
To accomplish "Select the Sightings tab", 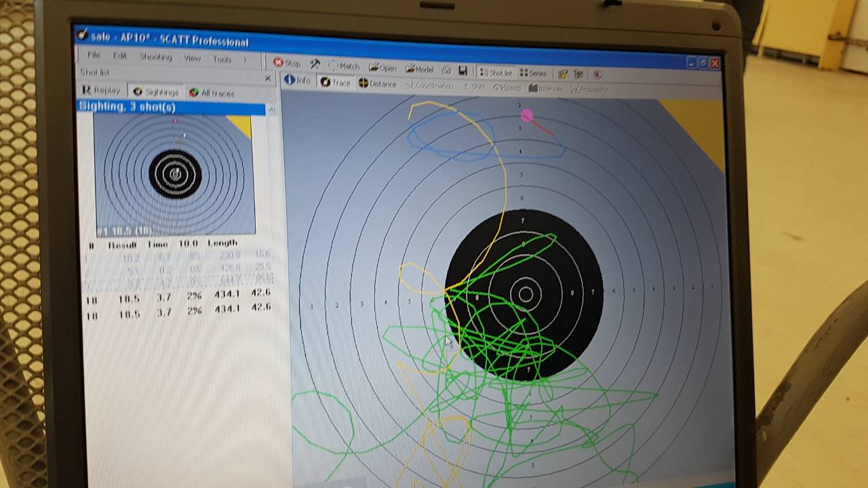I will pyautogui.click(x=156, y=91).
